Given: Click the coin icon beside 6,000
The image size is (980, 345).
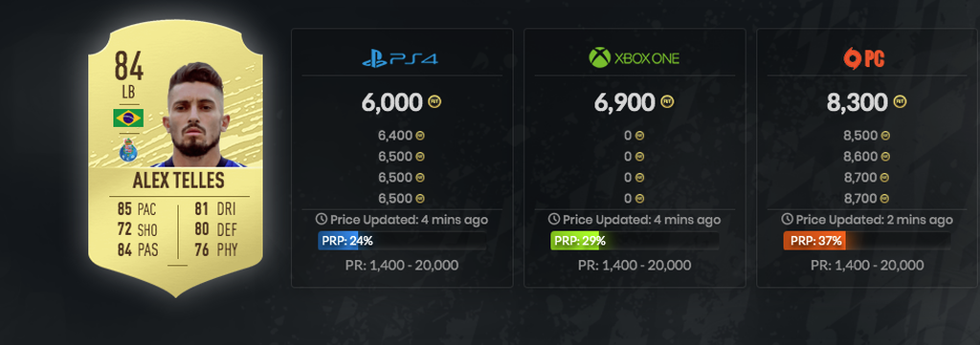Looking at the screenshot, I should tap(434, 101).
